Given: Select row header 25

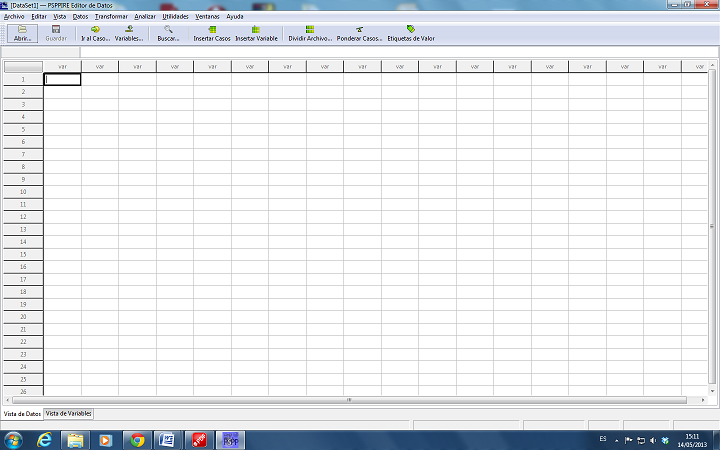Looking at the screenshot, I should coord(23,379).
